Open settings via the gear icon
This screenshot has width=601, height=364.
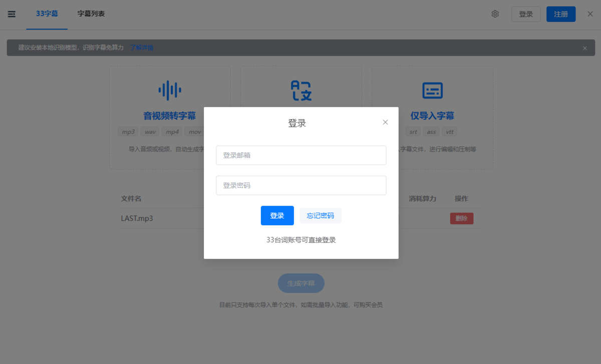pyautogui.click(x=495, y=14)
